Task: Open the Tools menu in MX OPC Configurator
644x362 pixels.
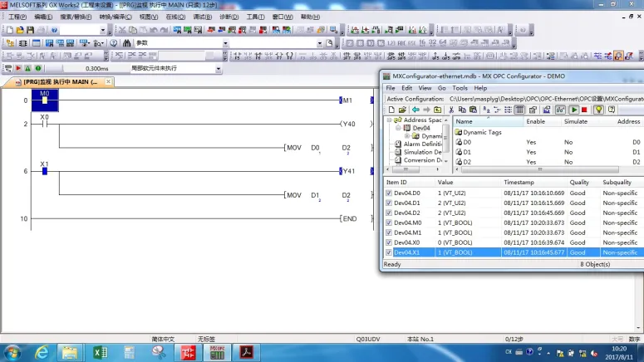Action: [x=460, y=88]
